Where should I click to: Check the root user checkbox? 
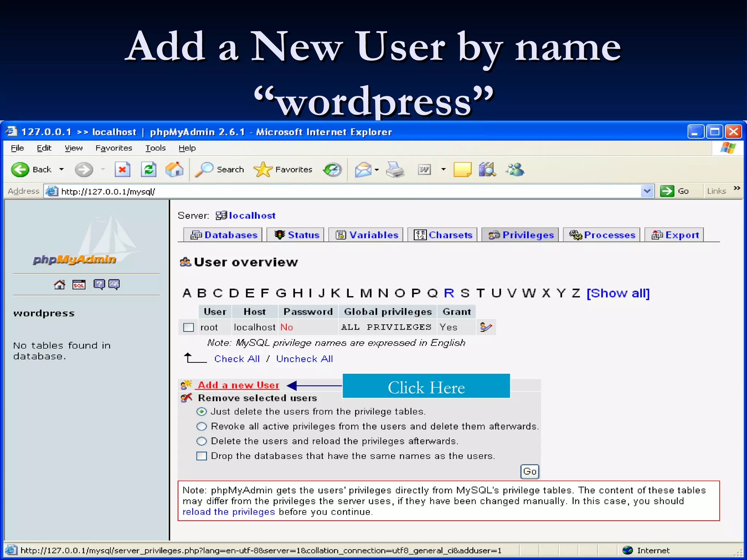(x=188, y=327)
